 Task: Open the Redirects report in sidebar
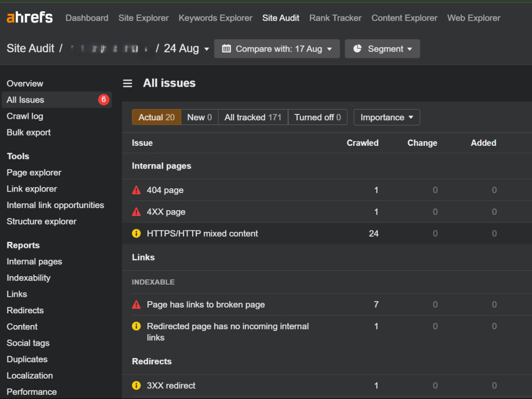[25, 310]
